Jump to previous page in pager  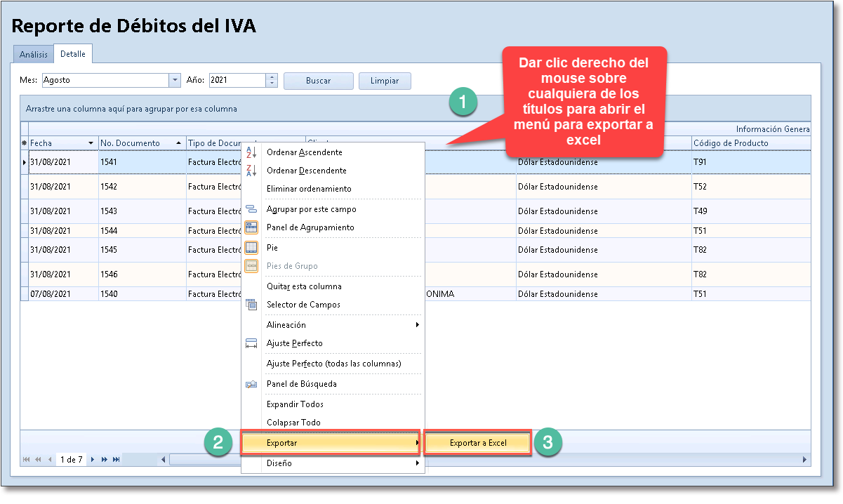(x=39, y=460)
